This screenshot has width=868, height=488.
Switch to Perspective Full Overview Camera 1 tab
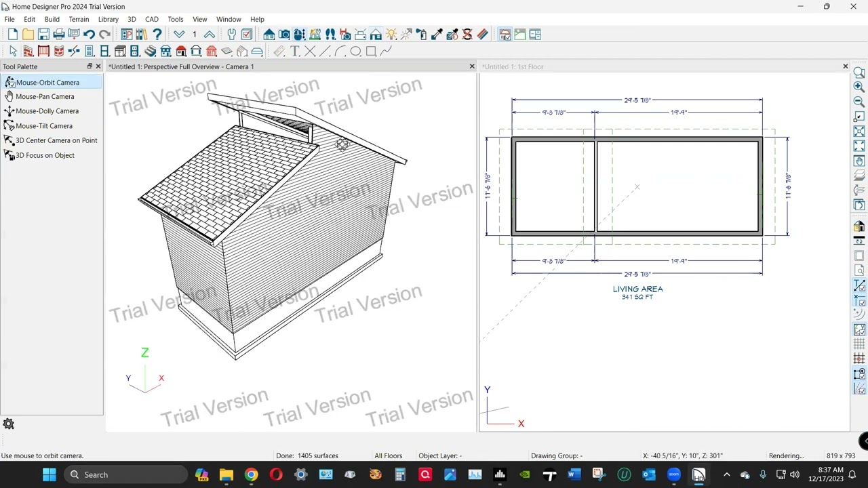point(181,66)
